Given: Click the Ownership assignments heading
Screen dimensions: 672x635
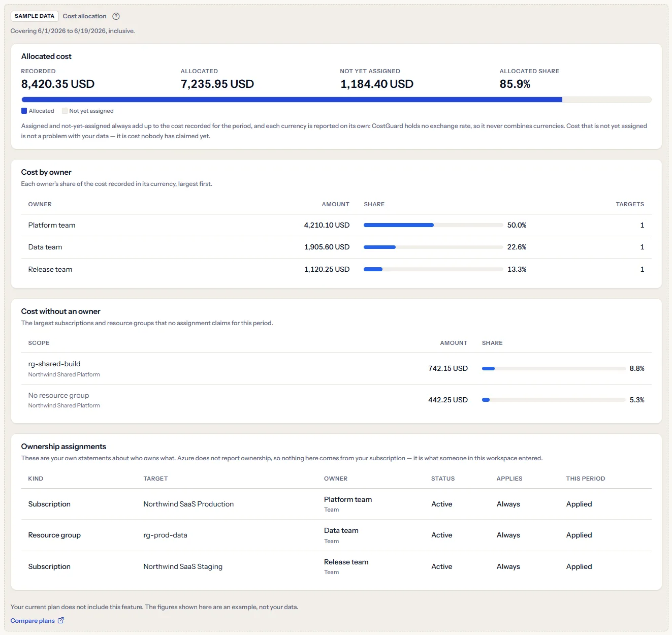Looking at the screenshot, I should (63, 447).
